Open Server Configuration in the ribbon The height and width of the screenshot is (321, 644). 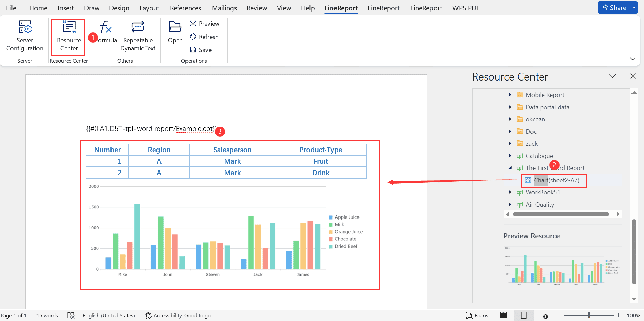pyautogui.click(x=25, y=36)
